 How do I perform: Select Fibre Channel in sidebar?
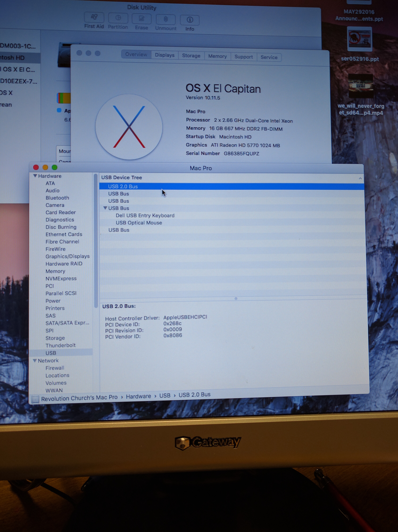coord(62,242)
